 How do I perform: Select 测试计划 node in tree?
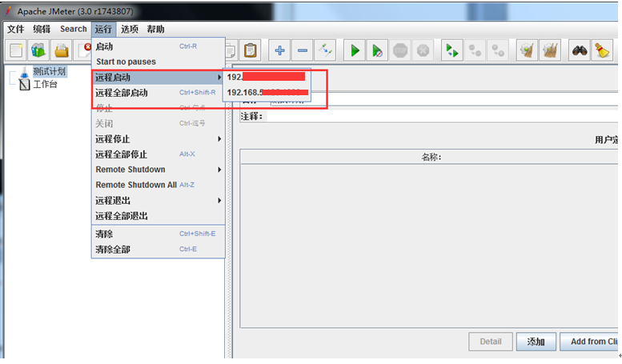click(49, 71)
